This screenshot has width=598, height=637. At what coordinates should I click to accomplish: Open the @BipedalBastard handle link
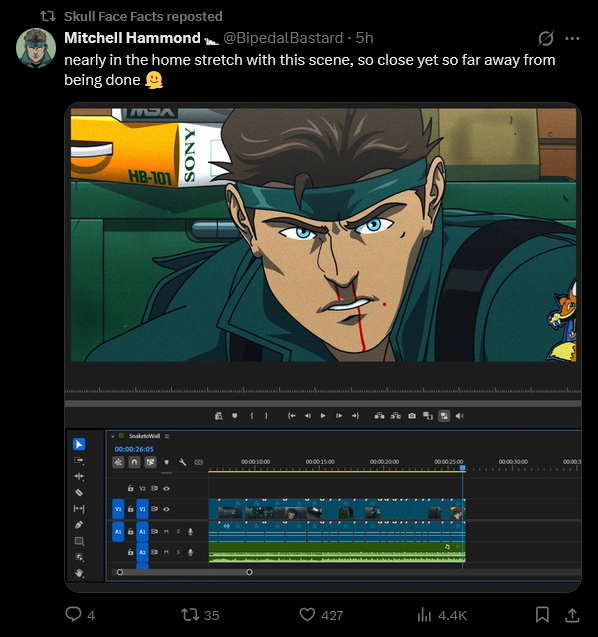pos(283,38)
